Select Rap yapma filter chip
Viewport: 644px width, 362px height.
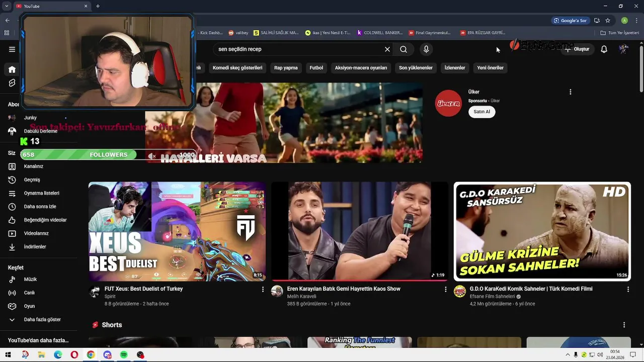pyautogui.click(x=286, y=68)
